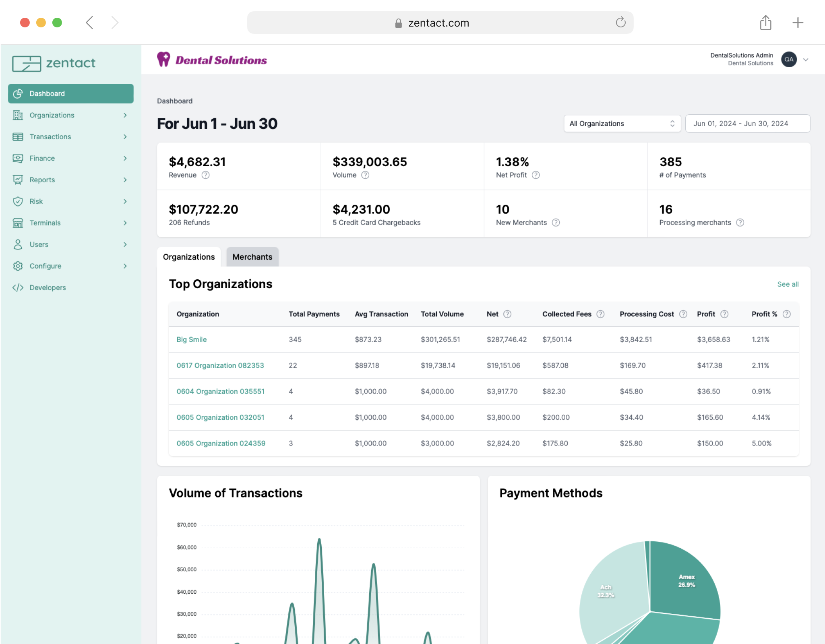Click the $301,265.51 total volume cell
Image resolution: width=825 pixels, height=644 pixels.
440,339
